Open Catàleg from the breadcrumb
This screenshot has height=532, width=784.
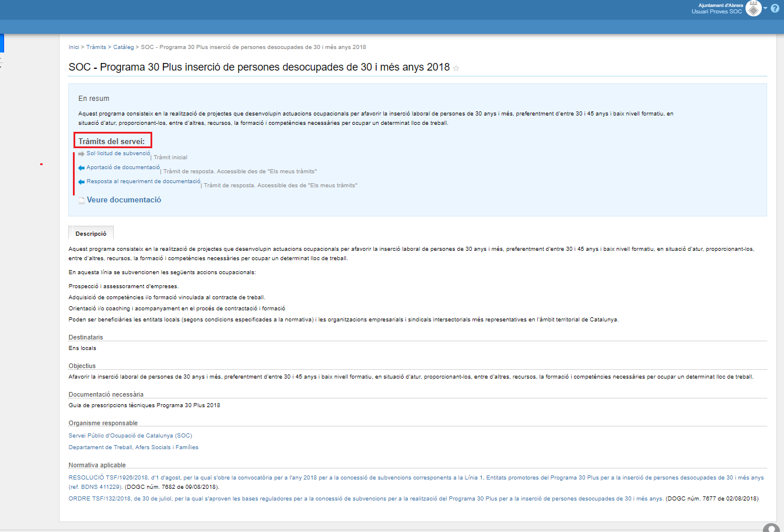124,47
